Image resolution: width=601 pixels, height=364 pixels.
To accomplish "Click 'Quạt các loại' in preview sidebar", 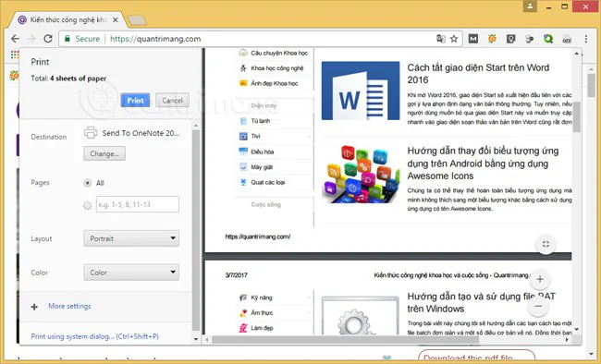I will pyautogui.click(x=267, y=182).
